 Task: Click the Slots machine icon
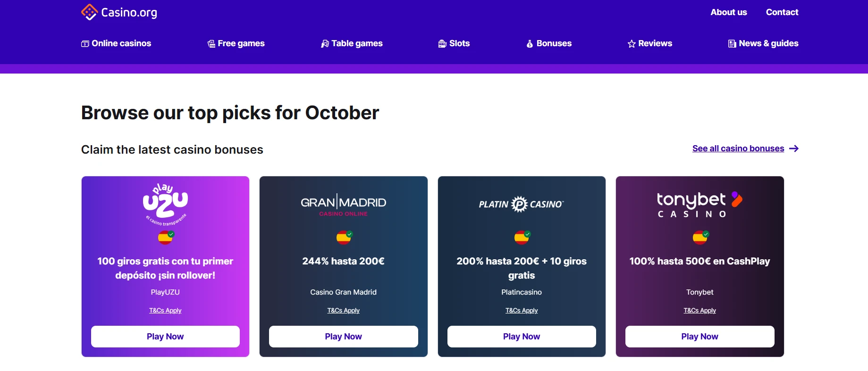442,44
